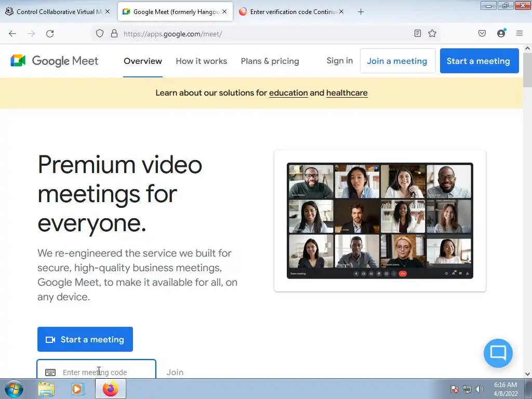Open the healthcare solutions link
This screenshot has height=399, width=532.
(347, 93)
